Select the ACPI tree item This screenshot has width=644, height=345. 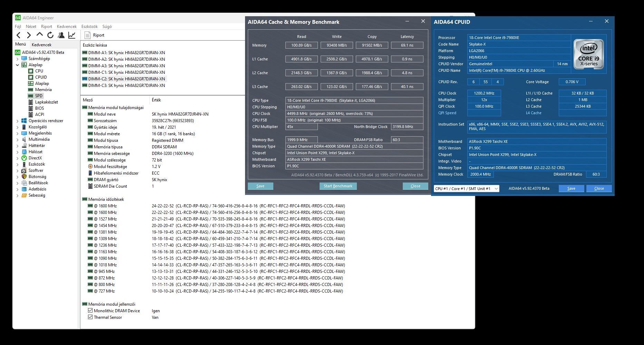pos(39,115)
